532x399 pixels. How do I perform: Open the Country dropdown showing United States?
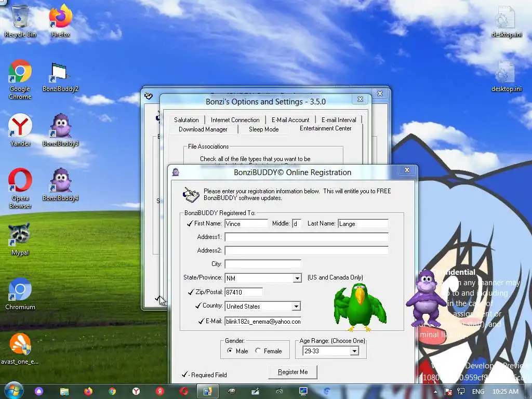pyautogui.click(x=296, y=307)
